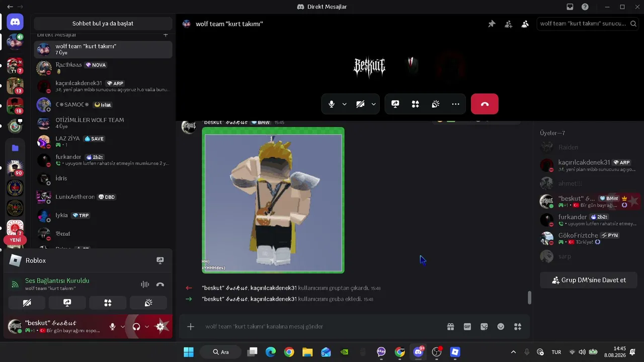This screenshot has height=362, width=644.
Task: Open noise suppression waveform icon
Action: coord(145,285)
